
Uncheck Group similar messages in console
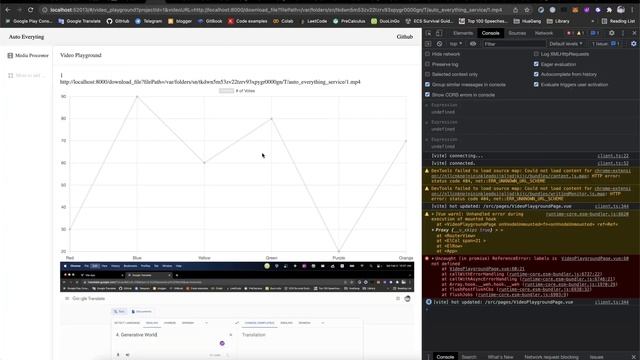point(427,84)
